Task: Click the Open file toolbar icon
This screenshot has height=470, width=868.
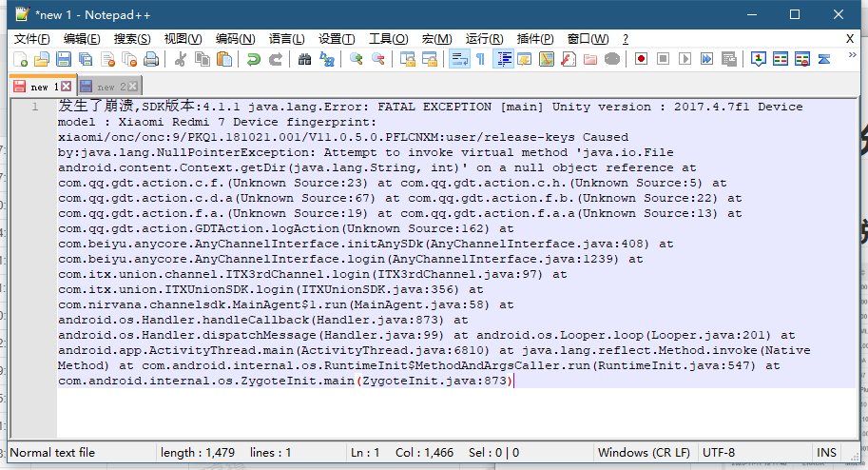Action: click(42, 59)
